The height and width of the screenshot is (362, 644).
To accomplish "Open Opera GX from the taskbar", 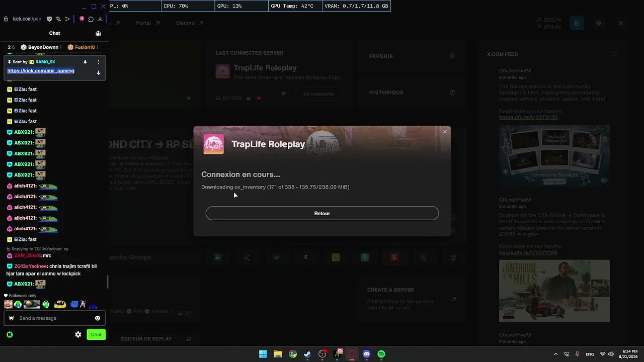I will (352, 354).
